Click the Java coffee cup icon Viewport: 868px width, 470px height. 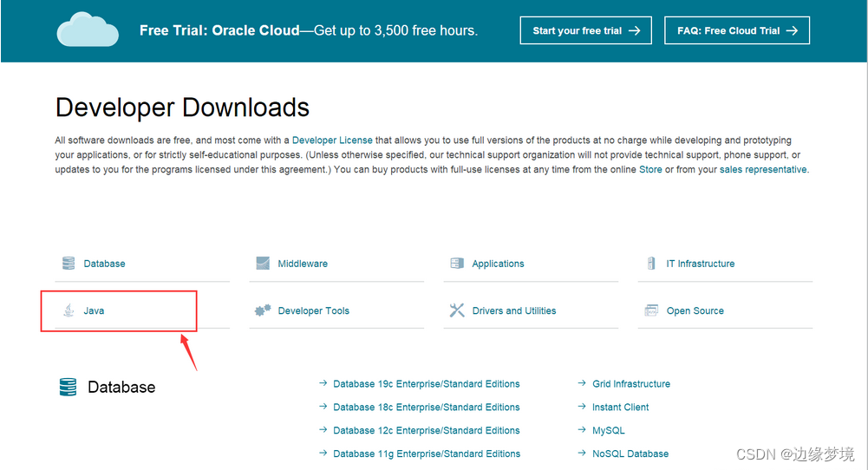[69, 310]
